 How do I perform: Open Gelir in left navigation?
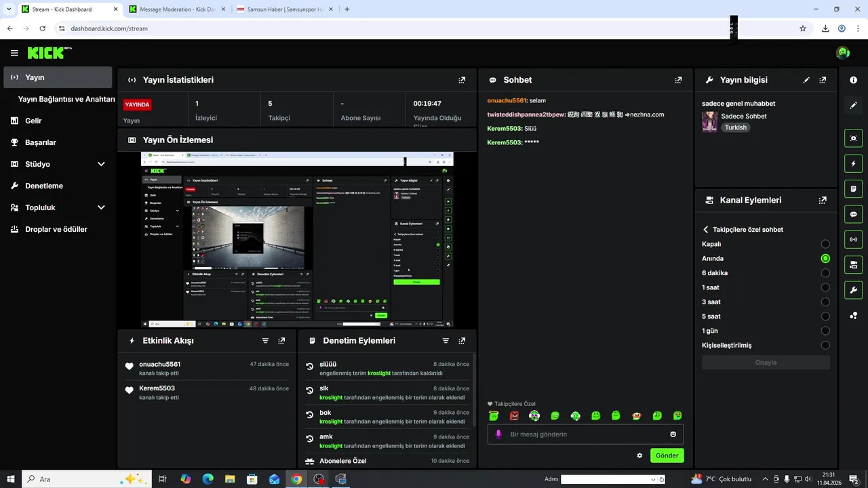[x=58, y=121]
